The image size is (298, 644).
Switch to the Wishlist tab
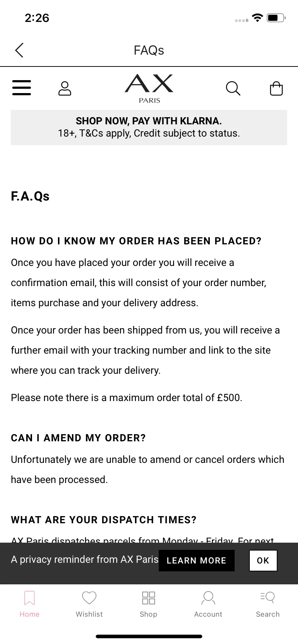pos(89,604)
